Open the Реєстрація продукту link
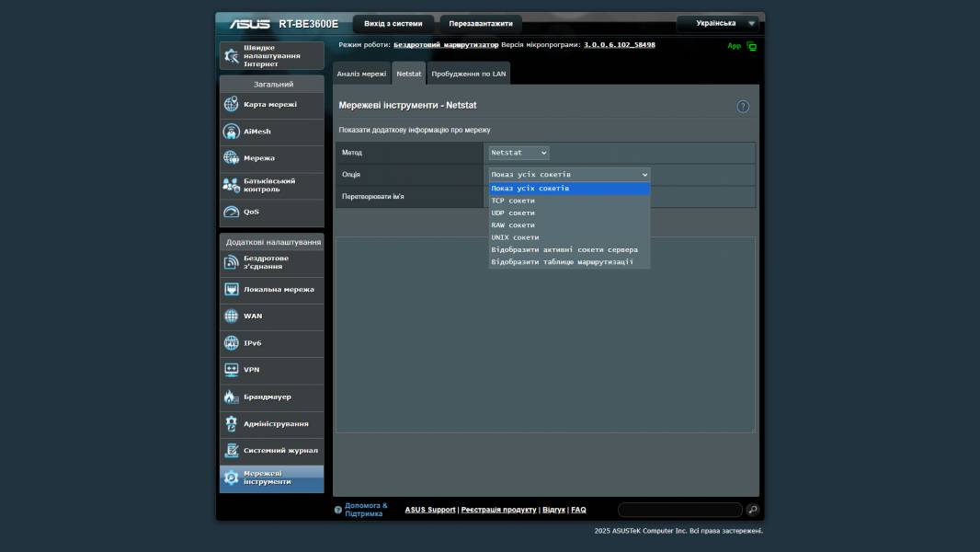 (x=499, y=510)
